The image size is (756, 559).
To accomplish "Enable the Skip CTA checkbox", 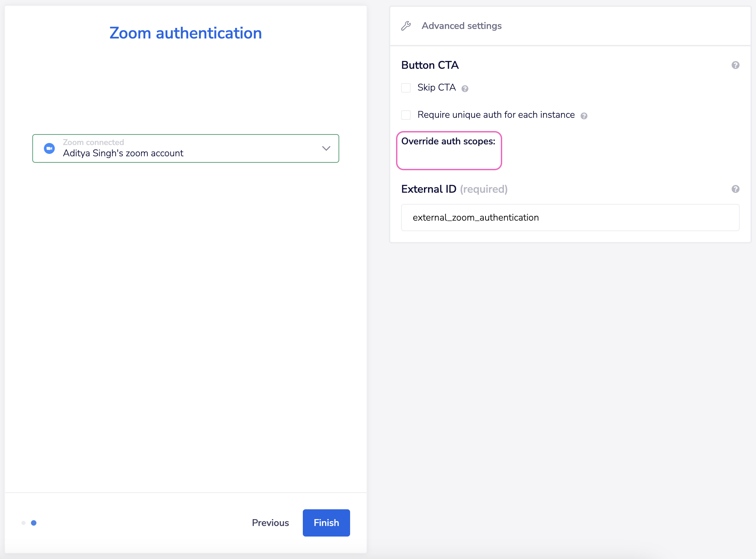I will pyautogui.click(x=406, y=87).
